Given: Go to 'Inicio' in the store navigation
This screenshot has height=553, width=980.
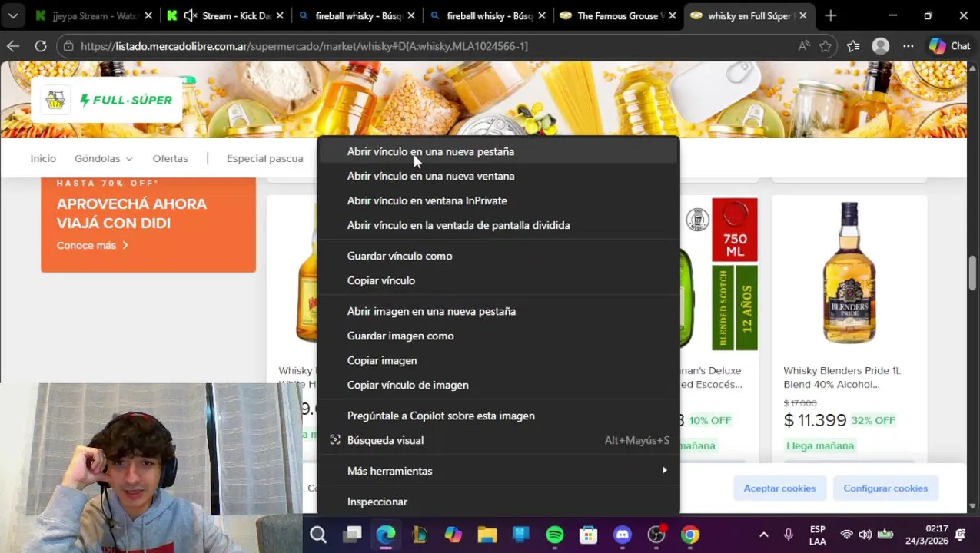Looking at the screenshot, I should [43, 158].
